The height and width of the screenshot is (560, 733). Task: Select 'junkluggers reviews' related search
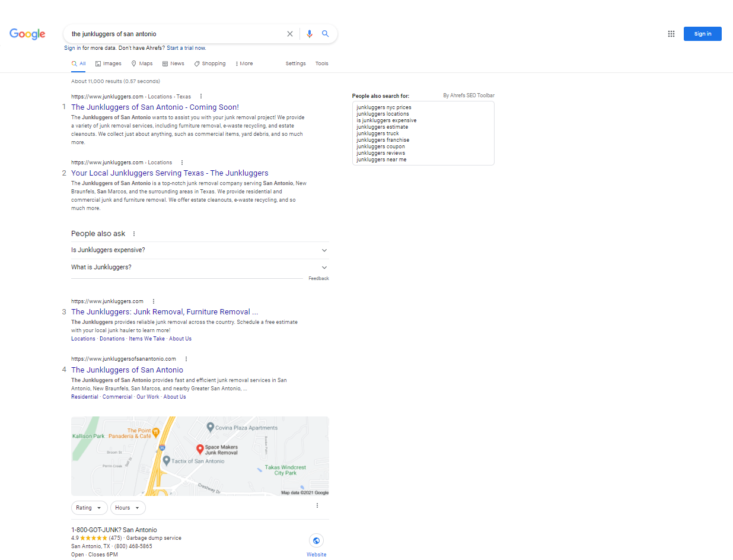(381, 153)
